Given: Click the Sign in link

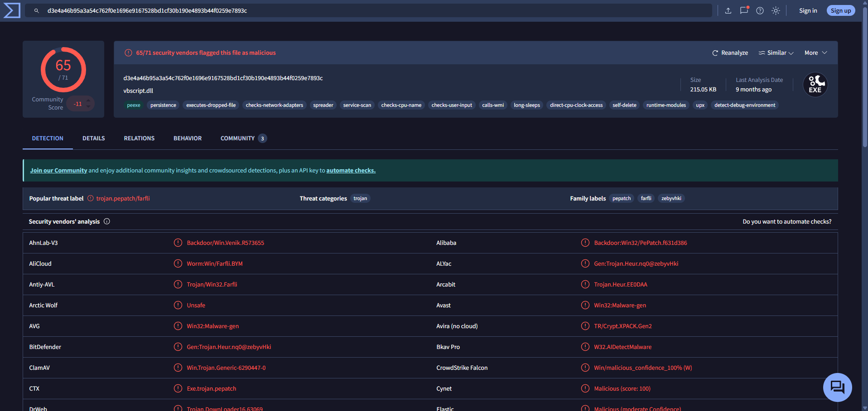Looking at the screenshot, I should [x=808, y=10].
